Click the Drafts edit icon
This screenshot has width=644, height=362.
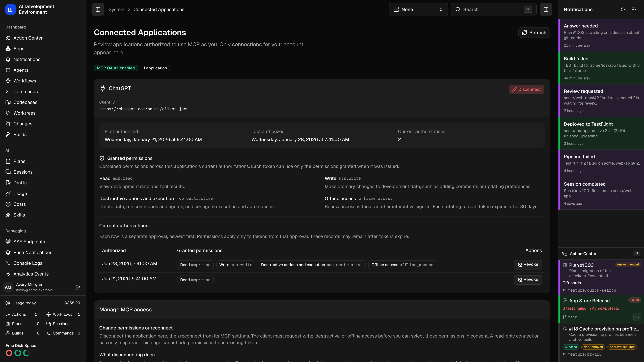tap(8, 183)
